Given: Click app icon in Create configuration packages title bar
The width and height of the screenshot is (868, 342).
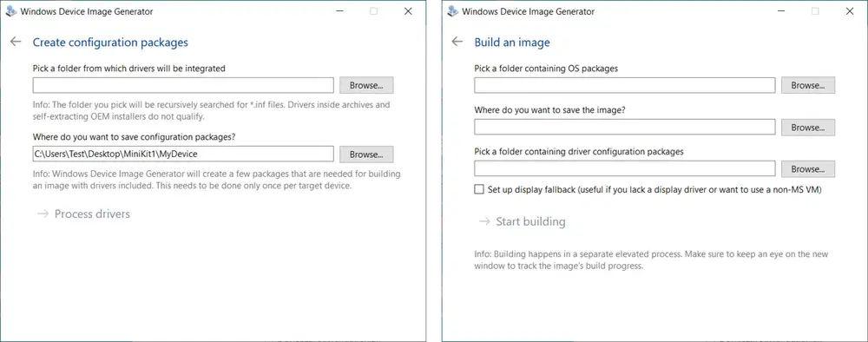Looking at the screenshot, I should click(11, 11).
